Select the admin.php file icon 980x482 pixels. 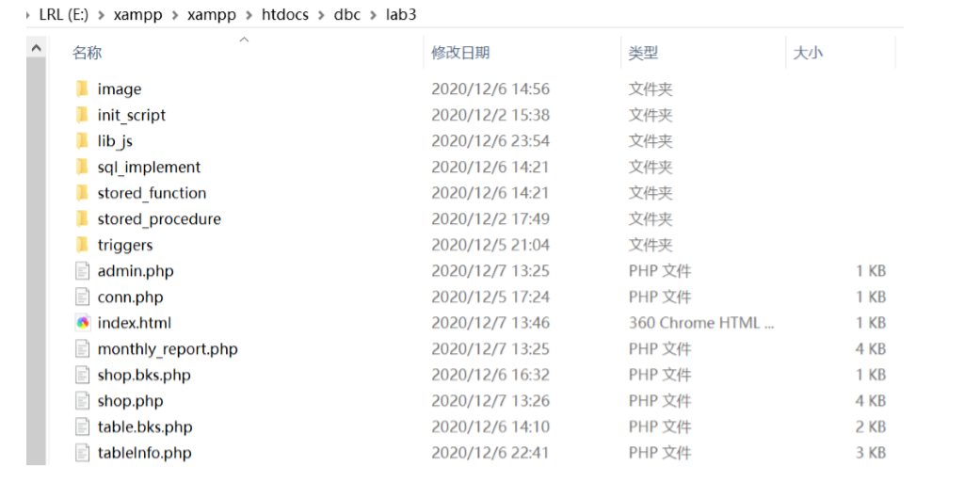83,271
